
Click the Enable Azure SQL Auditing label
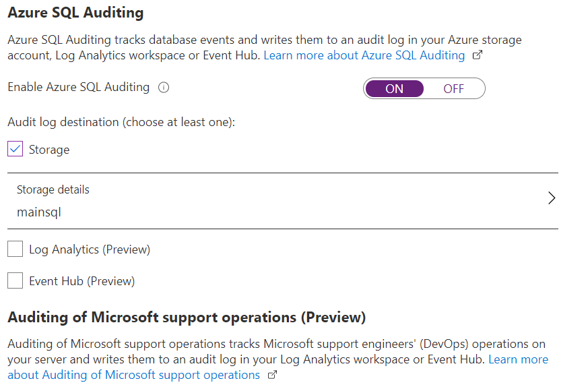(79, 87)
